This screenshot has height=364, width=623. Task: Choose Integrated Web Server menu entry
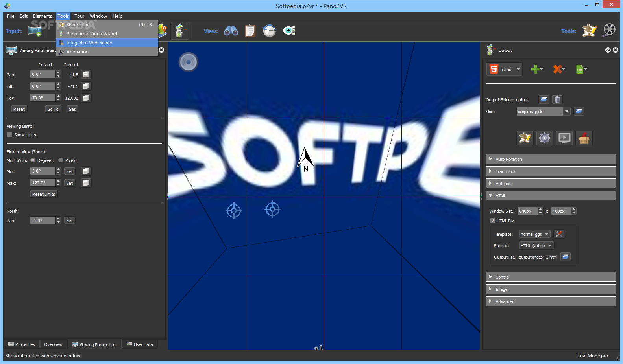[x=107, y=42]
